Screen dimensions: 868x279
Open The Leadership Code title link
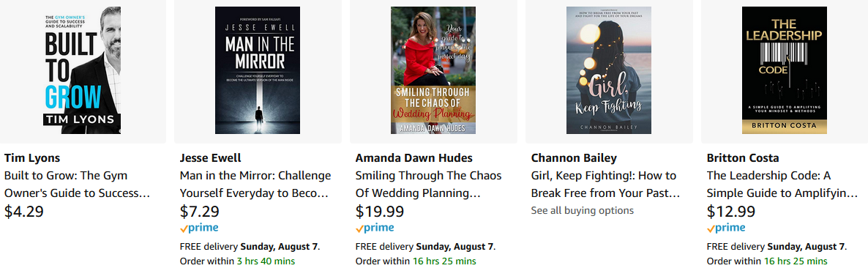[783, 185]
